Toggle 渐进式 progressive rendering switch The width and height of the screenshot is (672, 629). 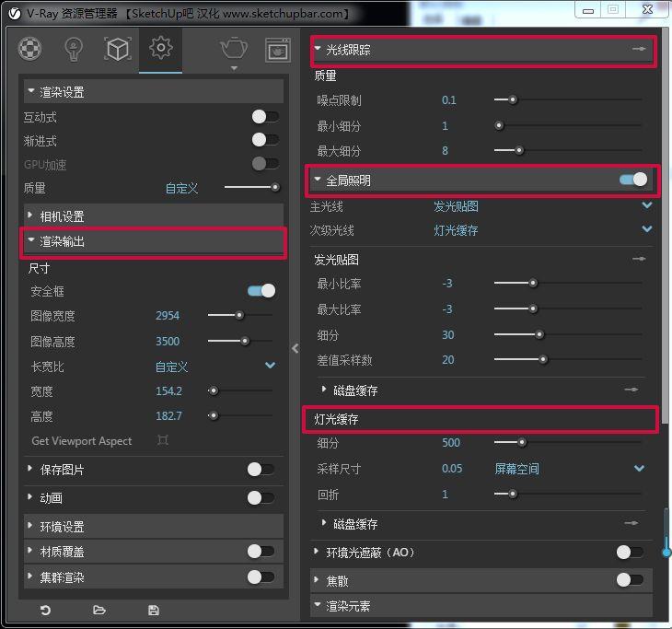pos(265,140)
